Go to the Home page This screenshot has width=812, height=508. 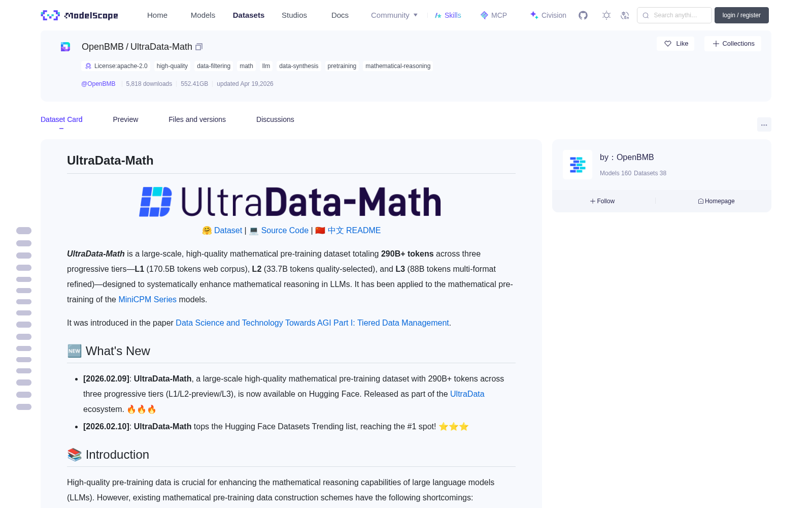pyautogui.click(x=157, y=15)
